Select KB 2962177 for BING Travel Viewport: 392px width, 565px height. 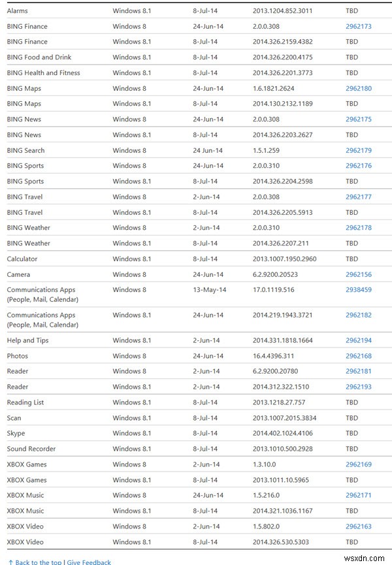pyautogui.click(x=358, y=197)
